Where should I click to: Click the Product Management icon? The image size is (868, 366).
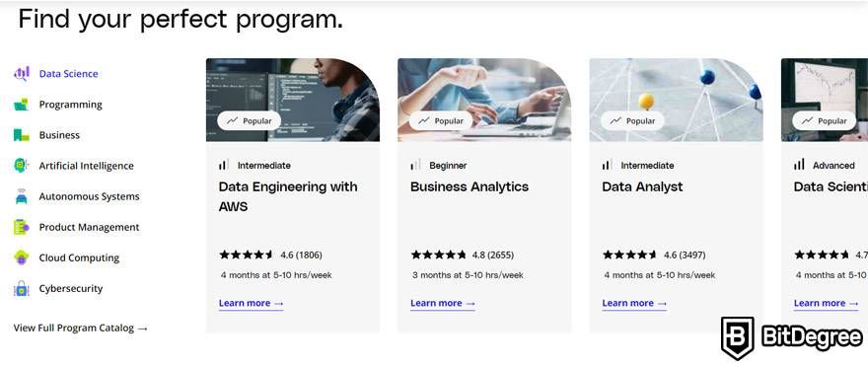[x=21, y=227]
